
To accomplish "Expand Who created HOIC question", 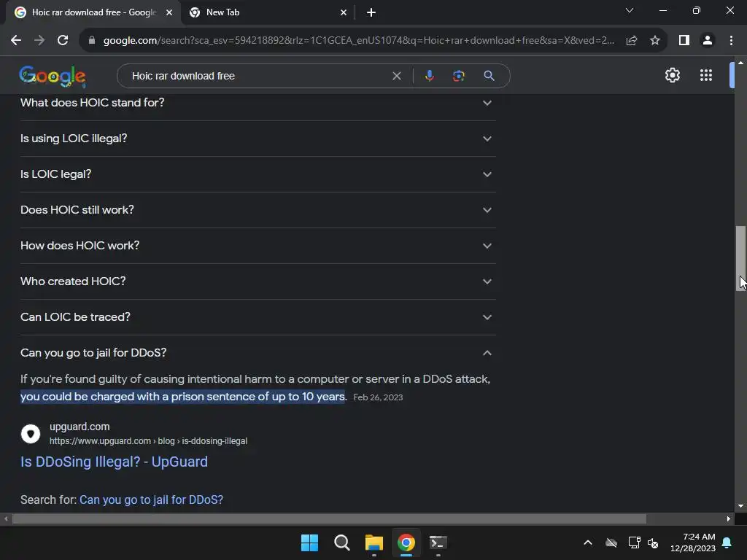I will 258,281.
